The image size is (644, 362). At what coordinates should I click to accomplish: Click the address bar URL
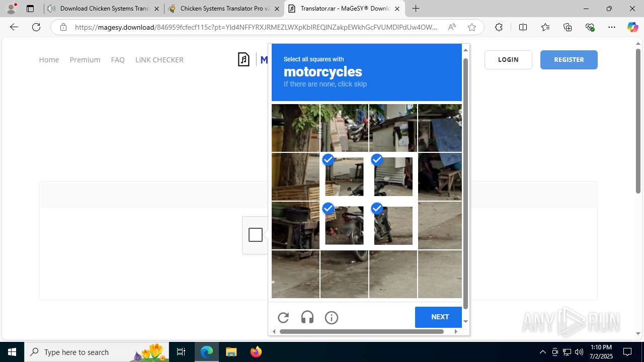pos(257,27)
